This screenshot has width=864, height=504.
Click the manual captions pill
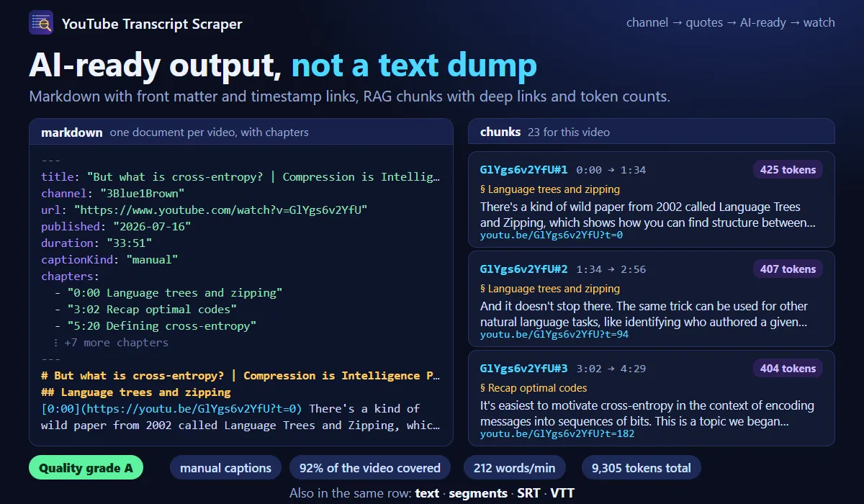[226, 468]
